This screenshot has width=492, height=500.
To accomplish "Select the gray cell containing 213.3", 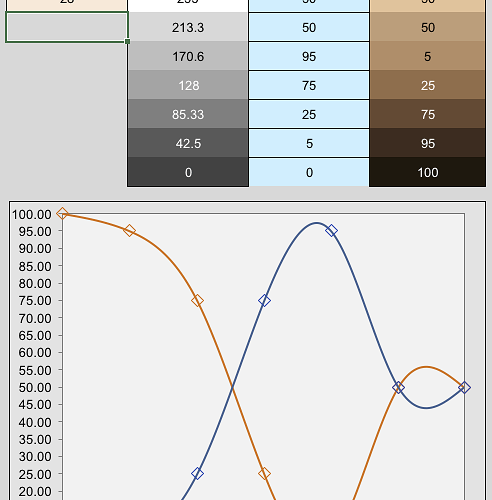I will [188, 27].
